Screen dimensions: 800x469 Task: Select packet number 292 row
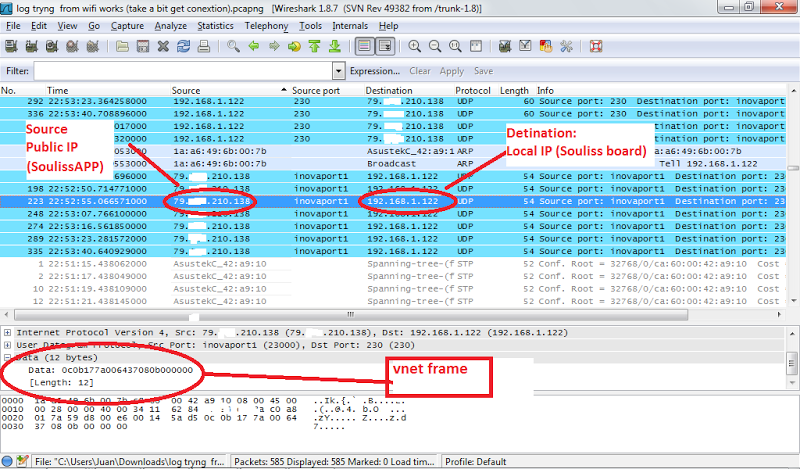[x=393, y=102]
